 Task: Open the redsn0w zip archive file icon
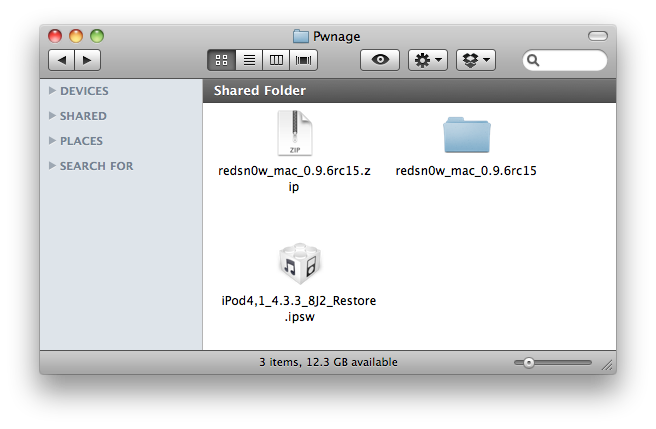pyautogui.click(x=293, y=133)
